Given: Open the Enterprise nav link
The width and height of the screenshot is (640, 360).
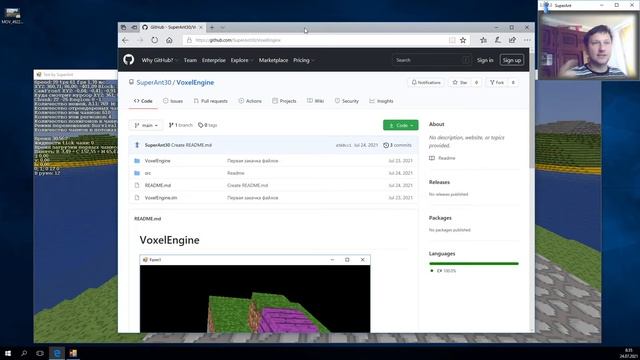Looking at the screenshot, I should [214, 60].
